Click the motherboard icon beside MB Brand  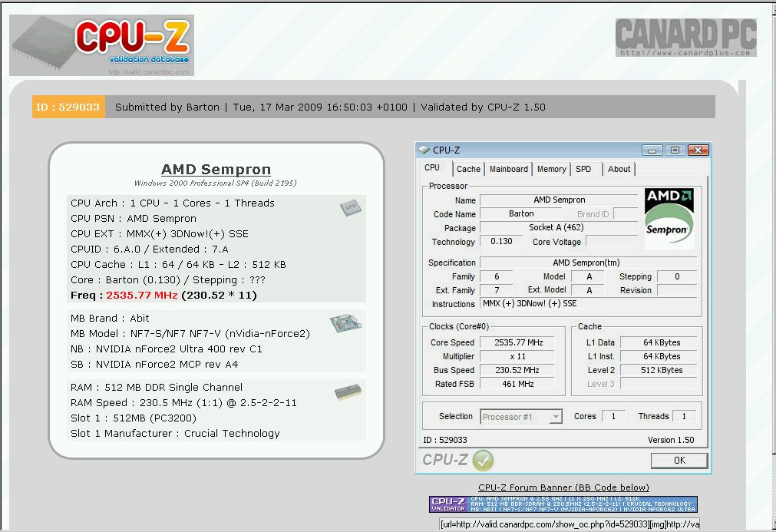[345, 323]
